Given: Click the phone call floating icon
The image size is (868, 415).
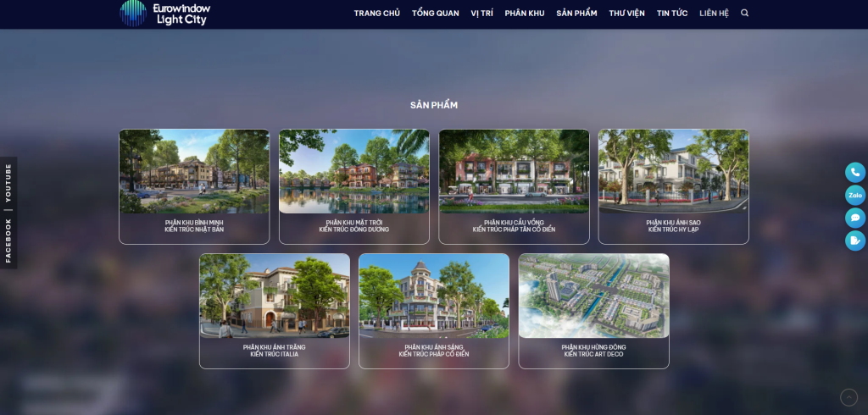Looking at the screenshot, I should [855, 172].
